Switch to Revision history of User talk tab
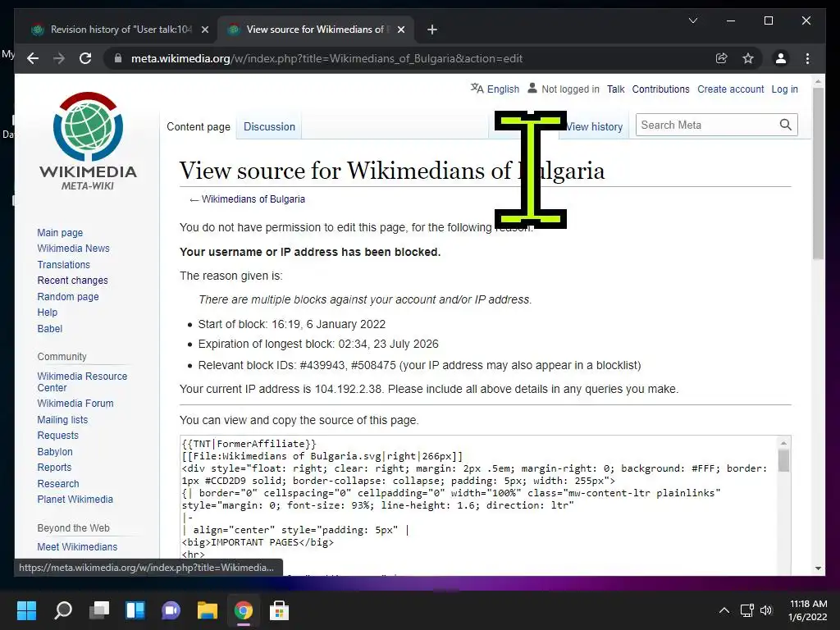840x630 pixels. (x=118, y=30)
